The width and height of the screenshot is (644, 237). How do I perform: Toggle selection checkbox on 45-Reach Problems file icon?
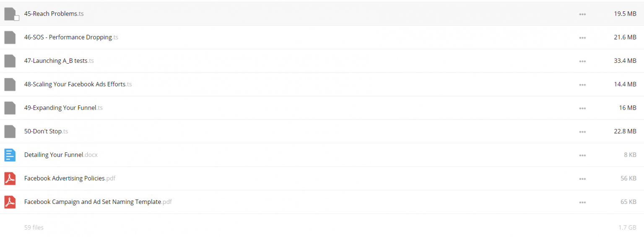pyautogui.click(x=17, y=18)
